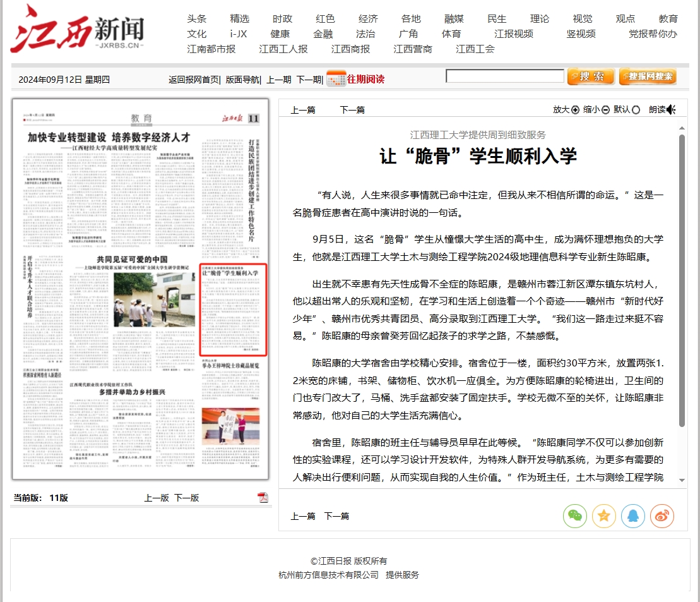The width and height of the screenshot is (700, 602).
Task: Open the 江西工人报 menu item
Action: coord(283,49)
